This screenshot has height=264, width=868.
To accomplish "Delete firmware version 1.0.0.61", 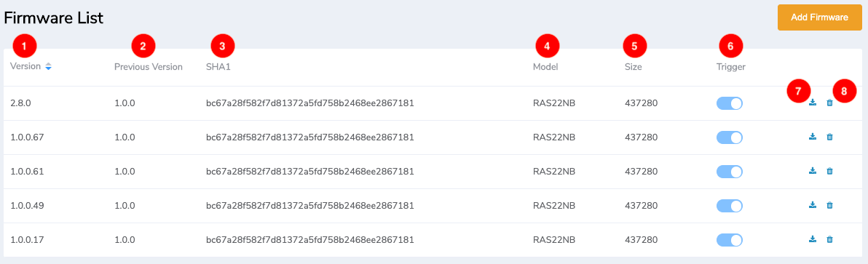I will 829,171.
